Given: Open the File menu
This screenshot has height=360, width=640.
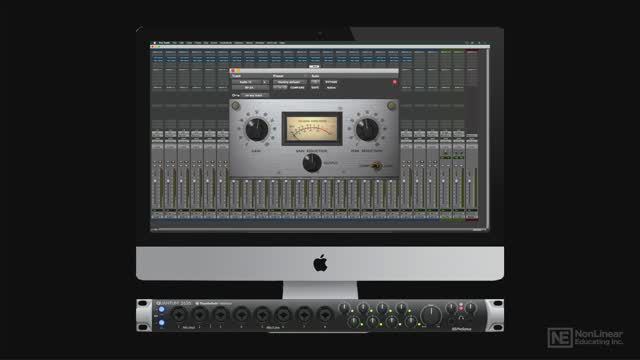Looking at the screenshot, I should [x=174, y=43].
